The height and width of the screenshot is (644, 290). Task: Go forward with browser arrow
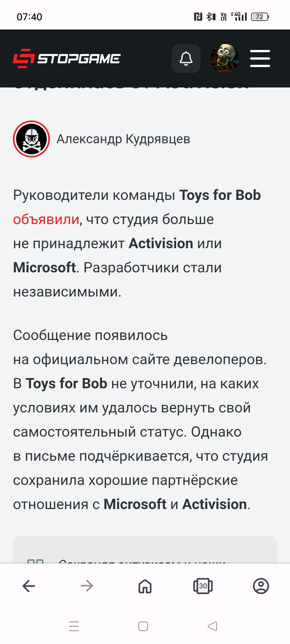click(87, 586)
